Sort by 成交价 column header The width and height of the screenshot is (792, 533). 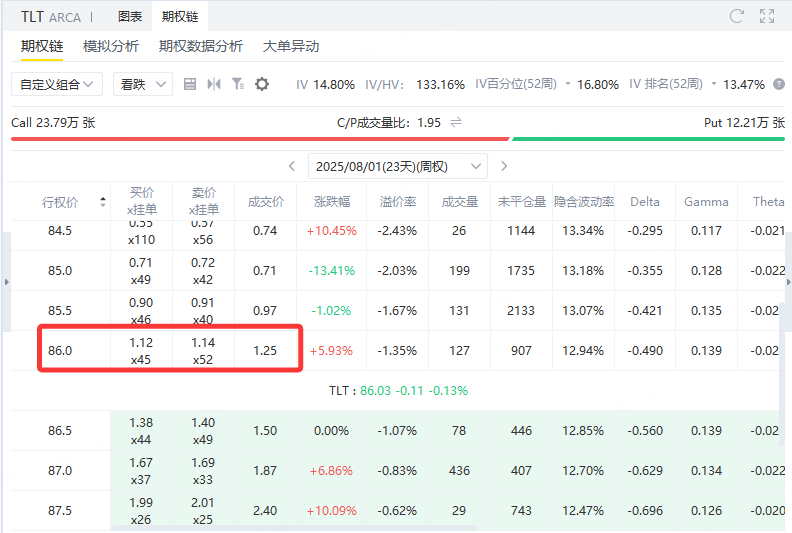pyautogui.click(x=266, y=202)
